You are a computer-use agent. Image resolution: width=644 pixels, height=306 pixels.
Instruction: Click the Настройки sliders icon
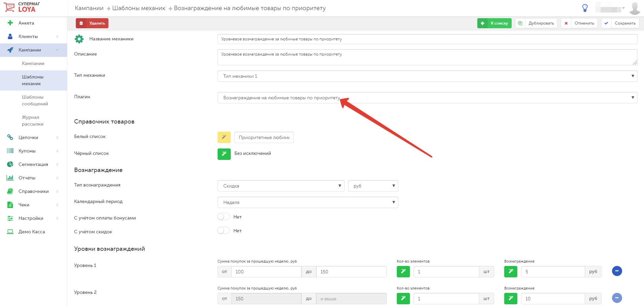[x=10, y=218]
